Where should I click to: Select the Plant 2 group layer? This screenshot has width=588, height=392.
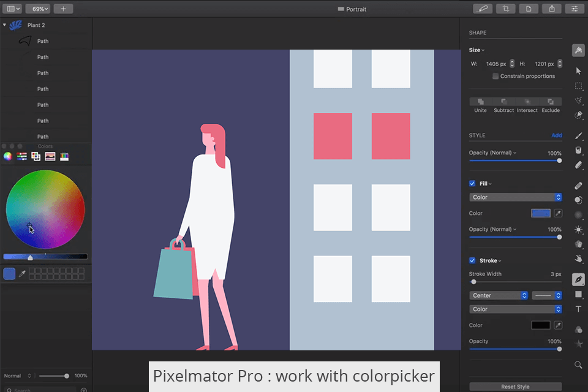coord(46,25)
